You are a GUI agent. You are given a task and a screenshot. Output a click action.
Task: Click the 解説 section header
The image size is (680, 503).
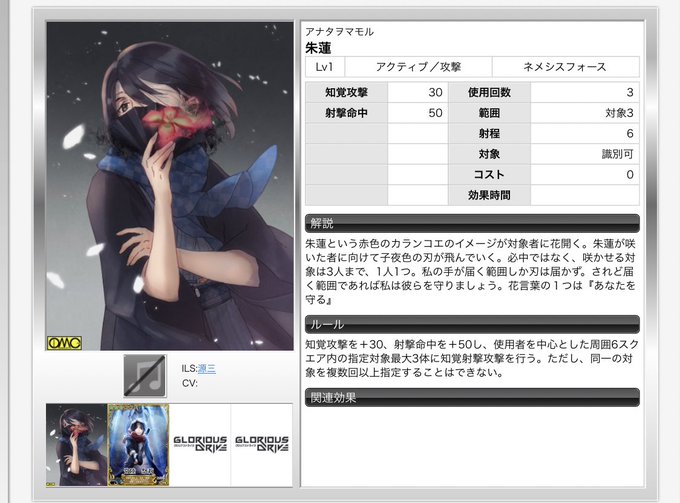[x=472, y=223]
